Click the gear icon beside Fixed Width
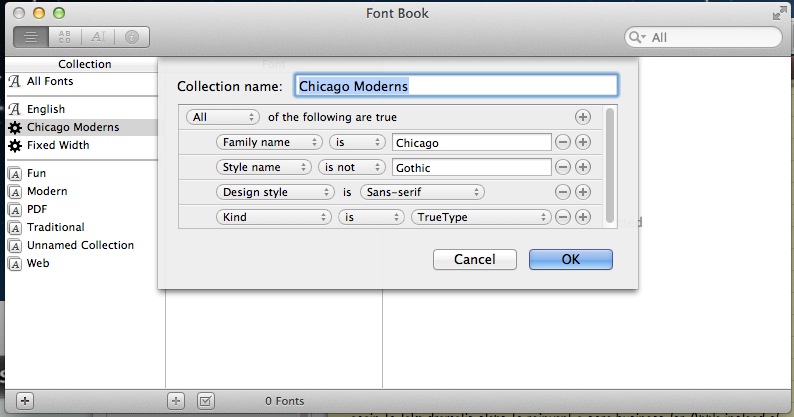Screen dimensions: 794x417 [x=15, y=145]
